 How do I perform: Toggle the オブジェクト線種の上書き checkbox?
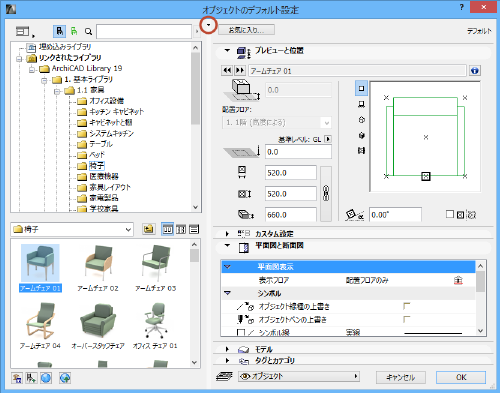pyautogui.click(x=406, y=306)
